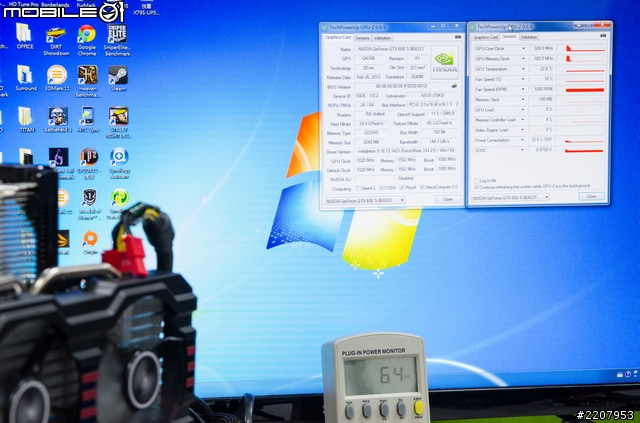Click the Disabled value for NVIDIA SLI

click(406, 178)
